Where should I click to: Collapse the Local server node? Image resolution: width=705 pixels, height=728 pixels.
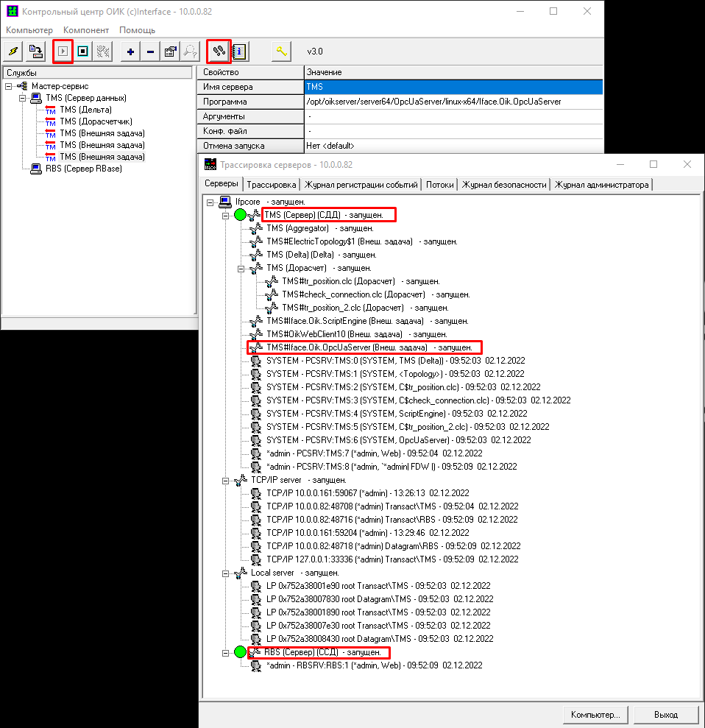[226, 573]
